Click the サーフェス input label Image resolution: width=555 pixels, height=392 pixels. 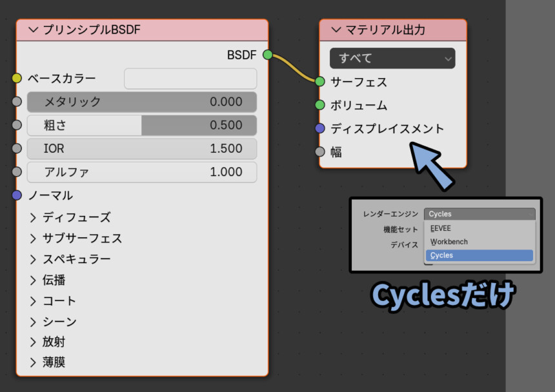pyautogui.click(x=359, y=82)
